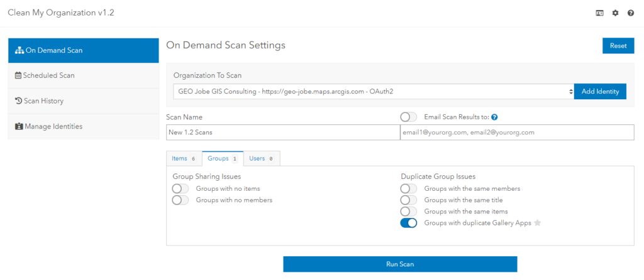
Task: Open Scheduled Scan from the sidebar
Action: 83,75
